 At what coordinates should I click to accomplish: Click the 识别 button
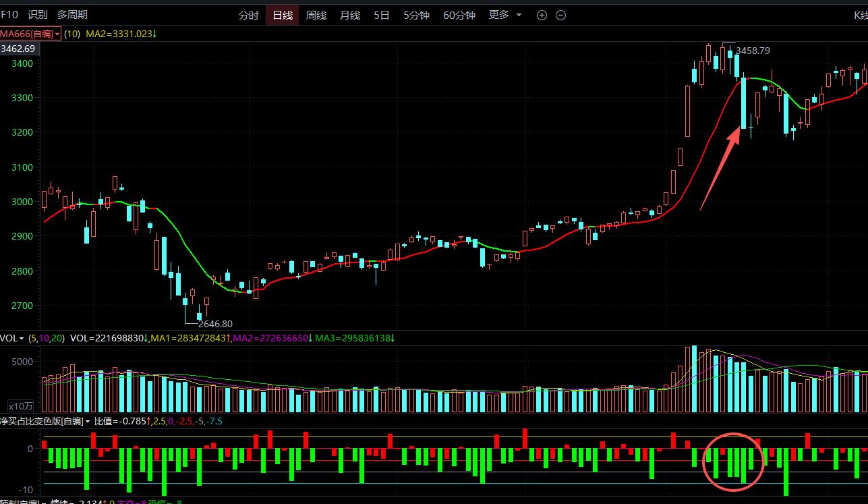click(x=38, y=15)
